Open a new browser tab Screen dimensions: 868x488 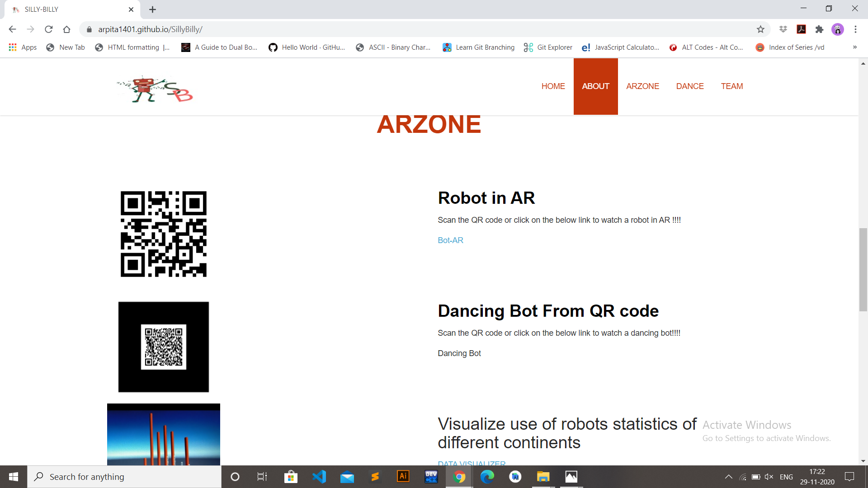click(x=153, y=9)
